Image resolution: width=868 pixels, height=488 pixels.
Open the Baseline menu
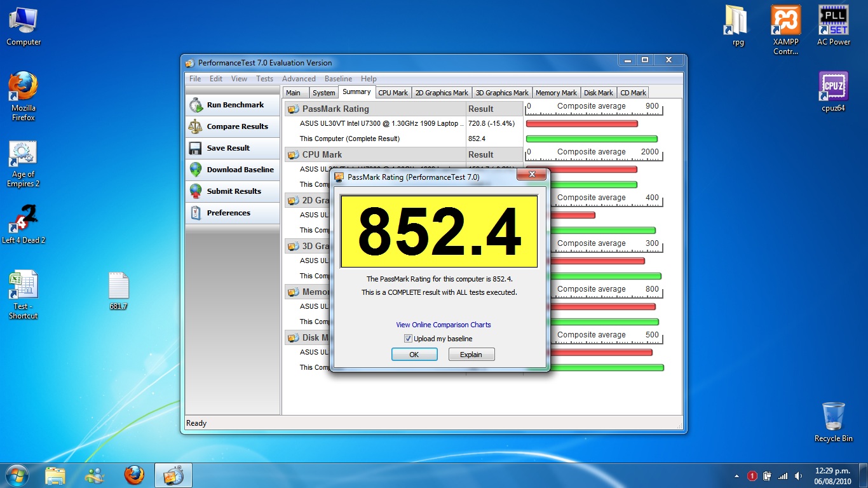[x=338, y=79]
